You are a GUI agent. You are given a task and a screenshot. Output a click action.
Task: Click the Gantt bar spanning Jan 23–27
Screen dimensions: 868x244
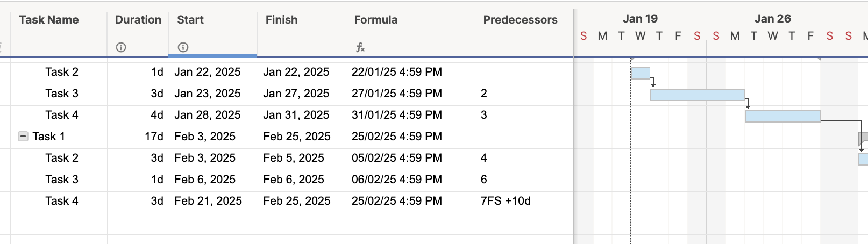698,95
